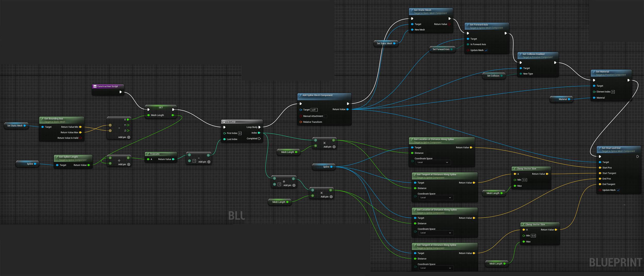644x276 pixels.
Task: Open Coordinate Space dropdown on Get Location feeding End Pos
Action: pos(436,233)
